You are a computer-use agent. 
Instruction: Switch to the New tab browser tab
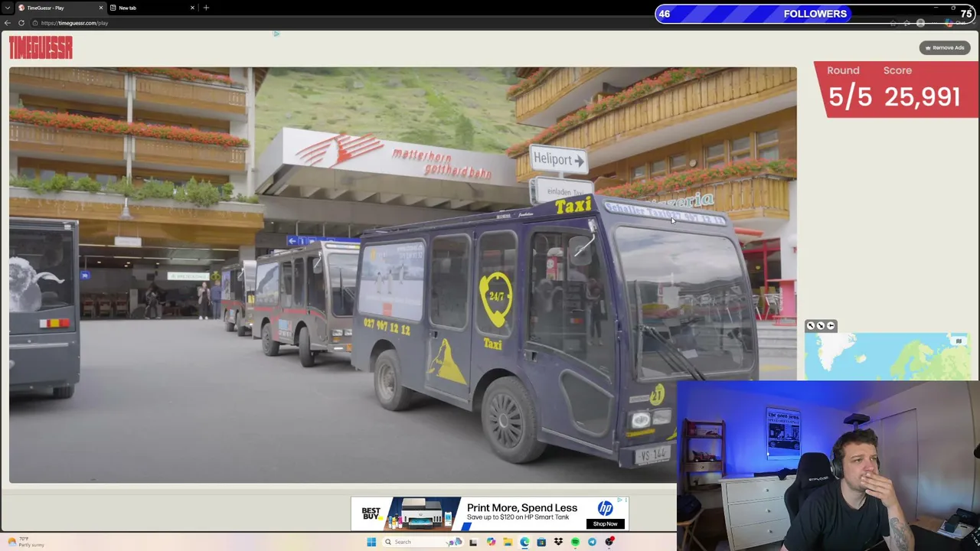point(152,8)
